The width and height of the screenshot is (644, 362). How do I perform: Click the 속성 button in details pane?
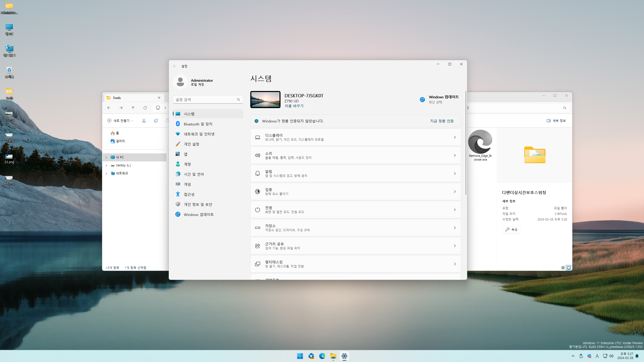tap(511, 230)
